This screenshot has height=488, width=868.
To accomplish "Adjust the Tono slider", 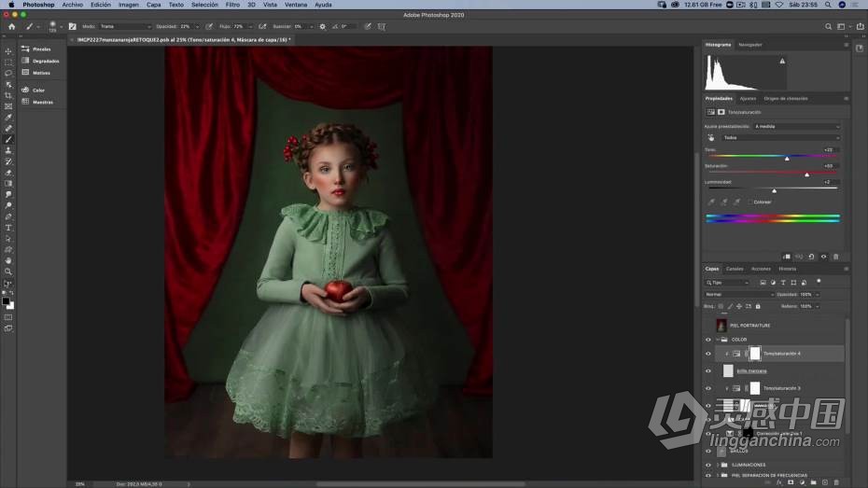I will coord(787,159).
